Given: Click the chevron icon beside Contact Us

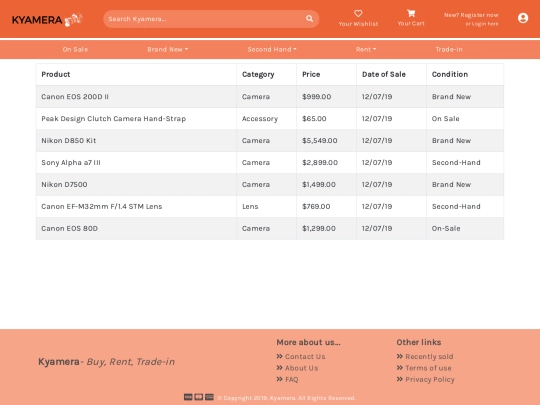Looking at the screenshot, I should (279, 356).
